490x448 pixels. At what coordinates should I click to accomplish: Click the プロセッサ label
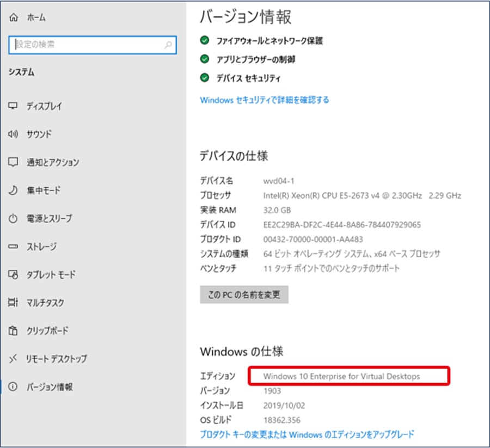point(216,195)
